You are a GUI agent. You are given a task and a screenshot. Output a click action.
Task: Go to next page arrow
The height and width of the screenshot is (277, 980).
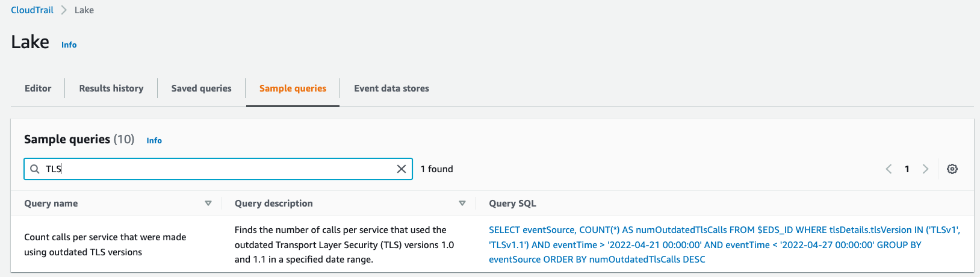[926, 169]
